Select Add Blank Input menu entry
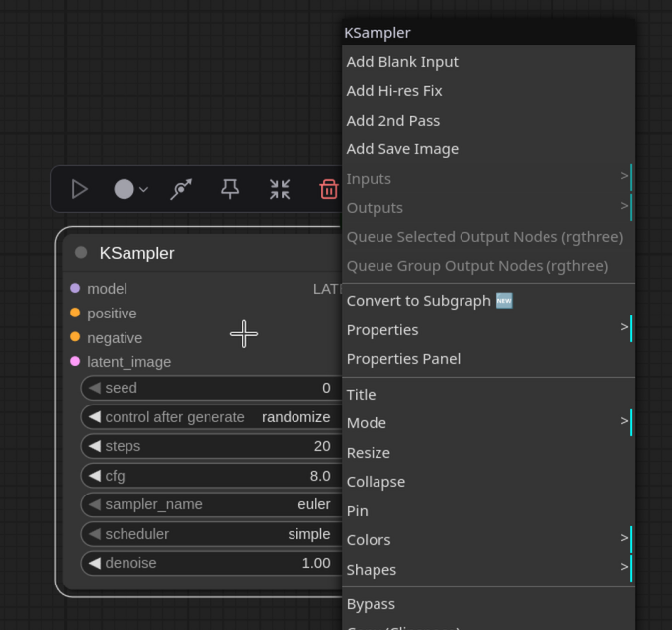 (488, 62)
